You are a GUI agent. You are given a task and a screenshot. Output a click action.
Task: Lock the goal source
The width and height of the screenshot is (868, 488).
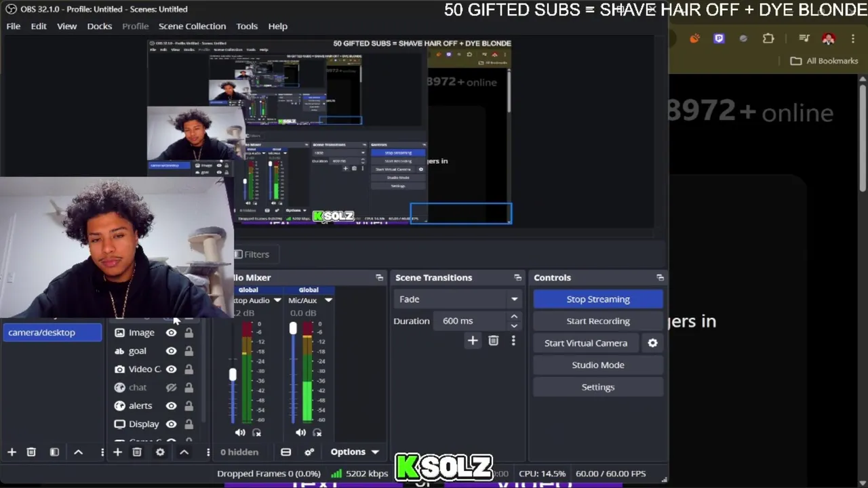[189, 351]
